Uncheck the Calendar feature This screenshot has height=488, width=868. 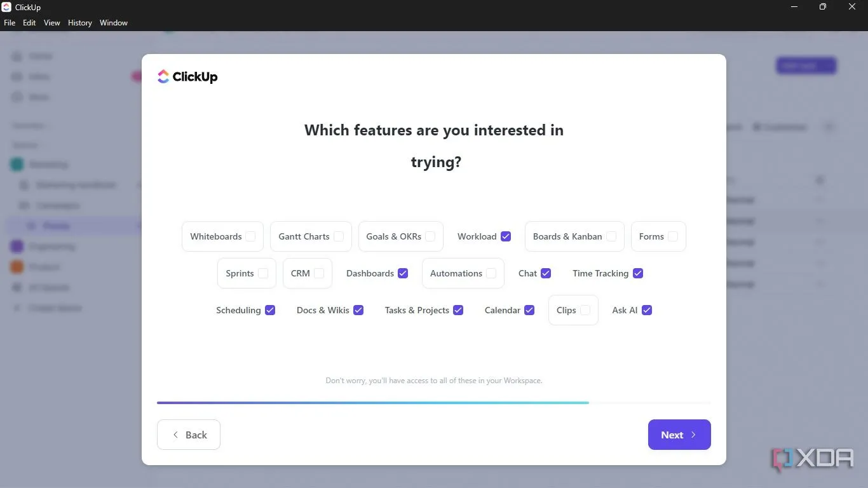[529, 310]
